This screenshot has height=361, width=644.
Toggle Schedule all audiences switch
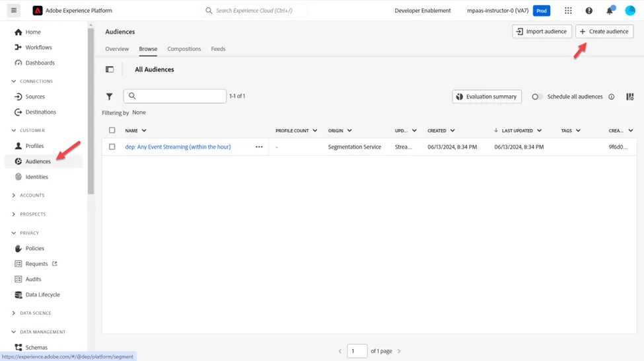click(x=537, y=97)
